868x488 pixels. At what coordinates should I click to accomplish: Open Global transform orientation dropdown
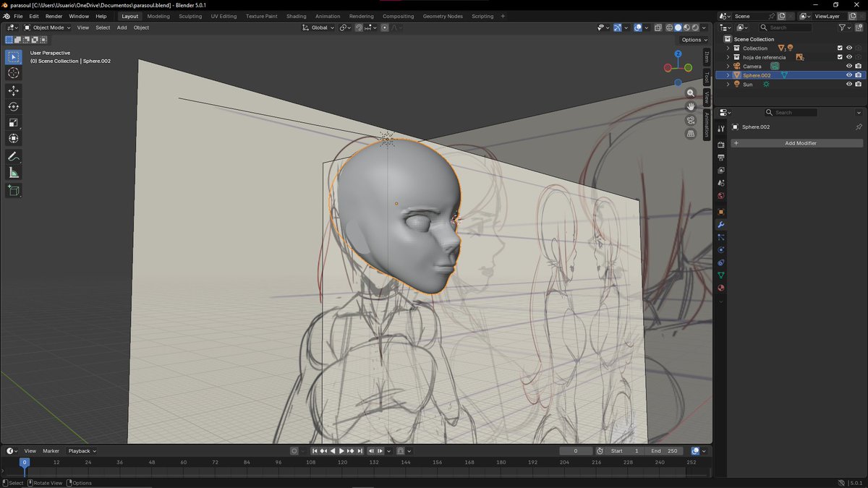pos(319,27)
